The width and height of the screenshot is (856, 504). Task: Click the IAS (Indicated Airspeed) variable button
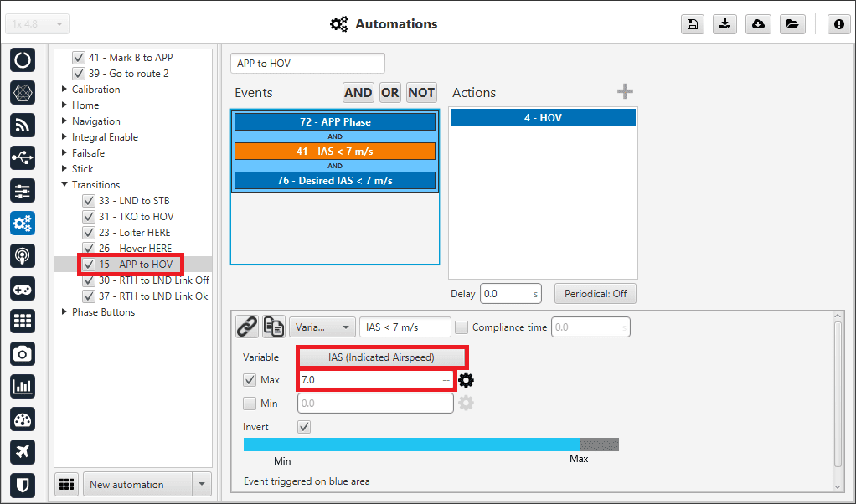pyautogui.click(x=381, y=357)
